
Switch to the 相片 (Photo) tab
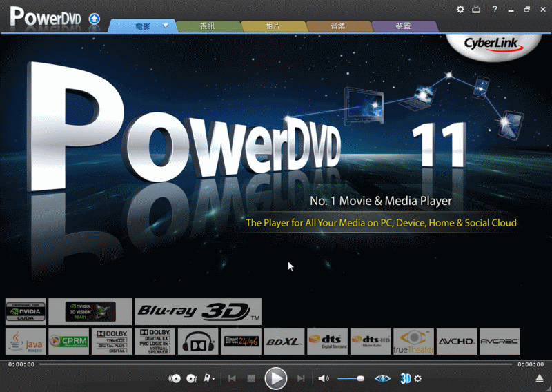[273, 26]
